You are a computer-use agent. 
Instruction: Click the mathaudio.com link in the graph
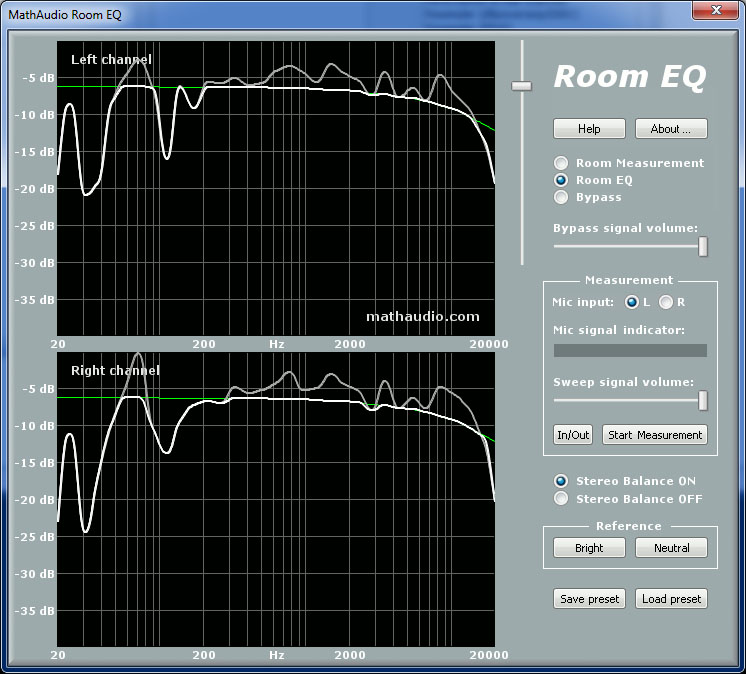(x=422, y=317)
